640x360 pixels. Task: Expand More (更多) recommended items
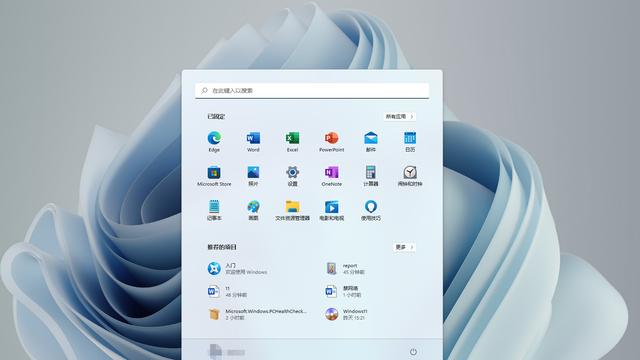coord(404,247)
